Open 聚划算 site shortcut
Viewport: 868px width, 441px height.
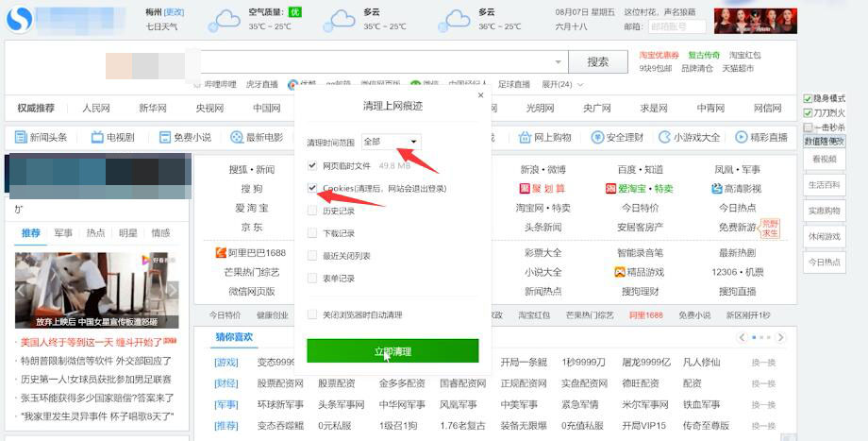542,189
